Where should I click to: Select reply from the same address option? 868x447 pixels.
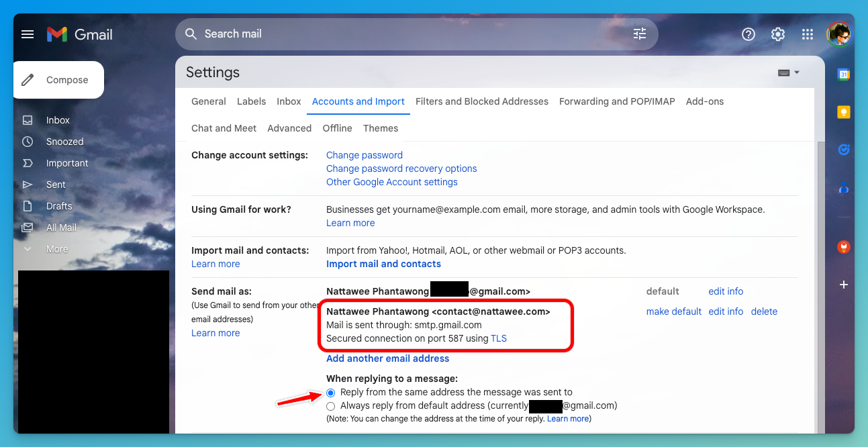[x=330, y=393]
